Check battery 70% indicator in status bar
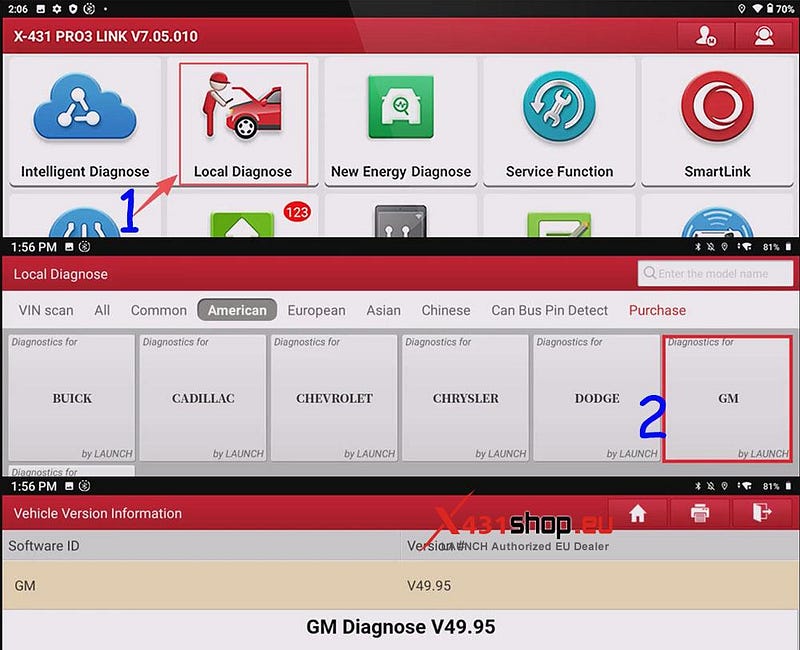Screen dimensions: 800x650 780,9
